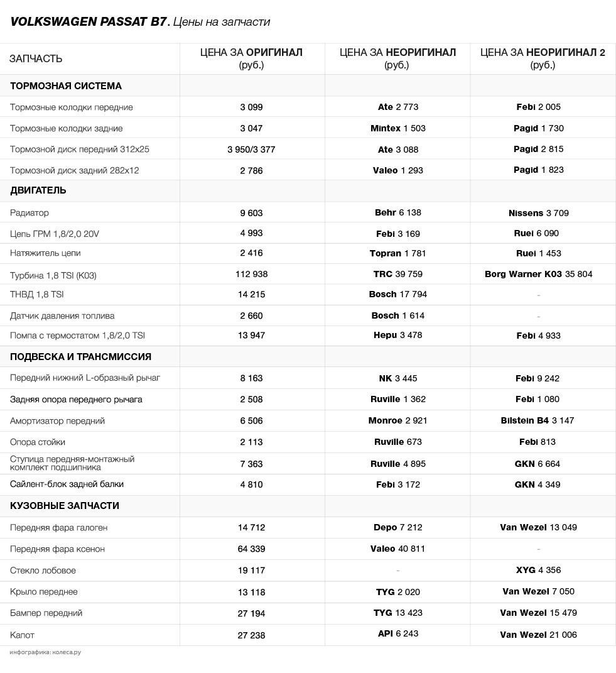Click the инфографика: колеса.ру credit
Viewport: 616px width, 673px height.
45,652
